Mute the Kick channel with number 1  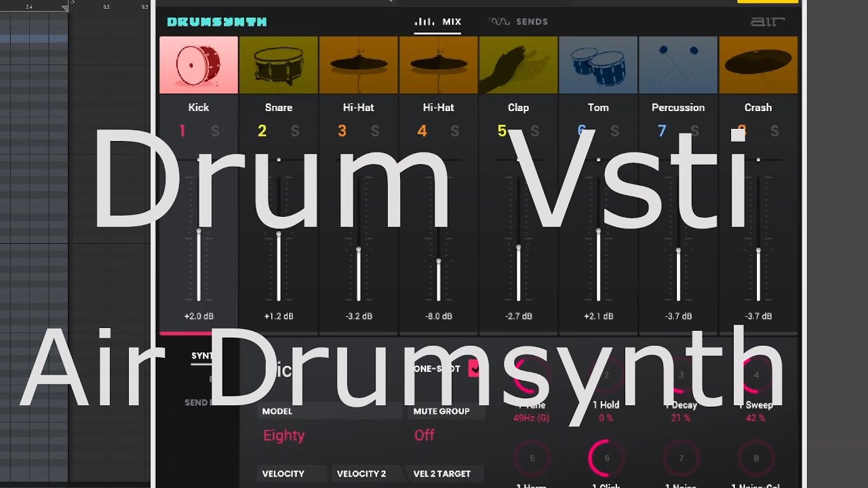coord(182,131)
